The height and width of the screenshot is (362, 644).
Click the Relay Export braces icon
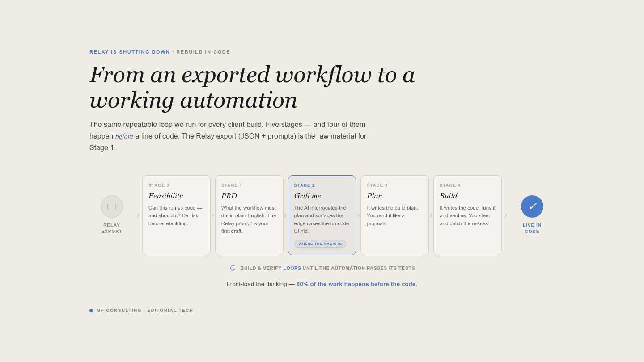tap(112, 206)
